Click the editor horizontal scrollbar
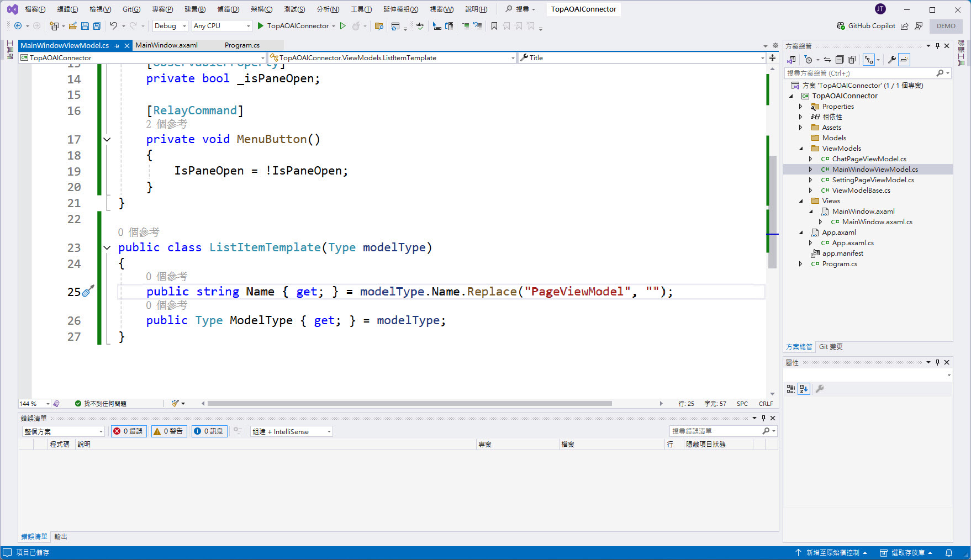This screenshot has height=560, width=971. (409, 404)
